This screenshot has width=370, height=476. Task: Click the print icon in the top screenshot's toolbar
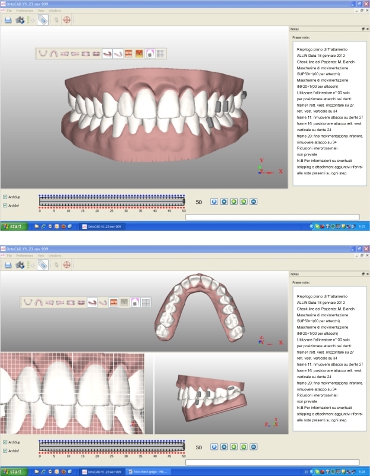(8, 20)
